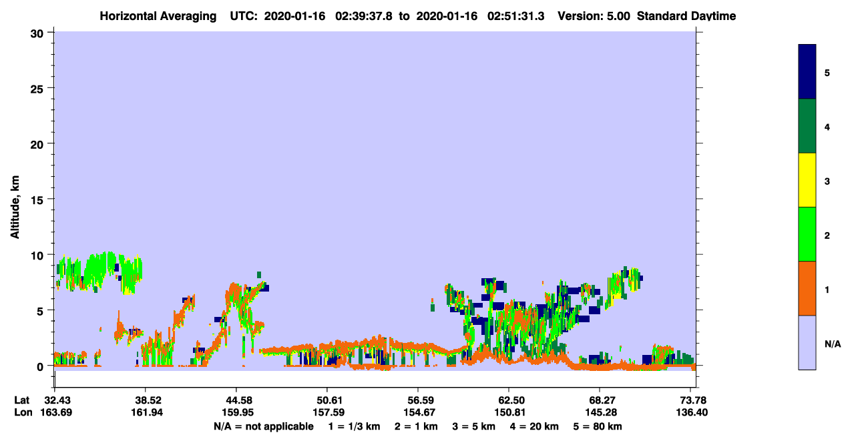Image resolution: width=868 pixels, height=445 pixels.
Task: Click the longitude value 161.94
Action: tap(146, 412)
